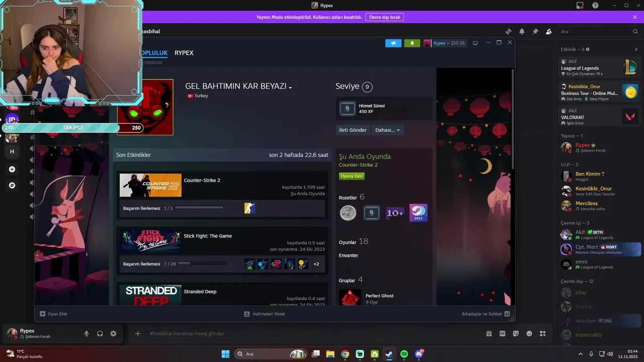Open Steam announcements megaphone button
This screenshot has width=644, height=362.
(393, 43)
